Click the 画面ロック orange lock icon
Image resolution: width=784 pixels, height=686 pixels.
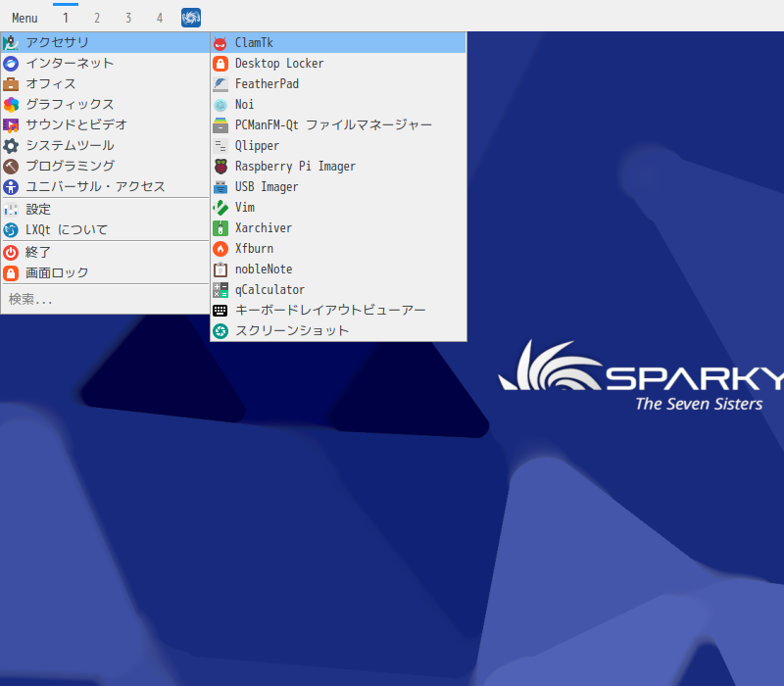click(x=11, y=273)
